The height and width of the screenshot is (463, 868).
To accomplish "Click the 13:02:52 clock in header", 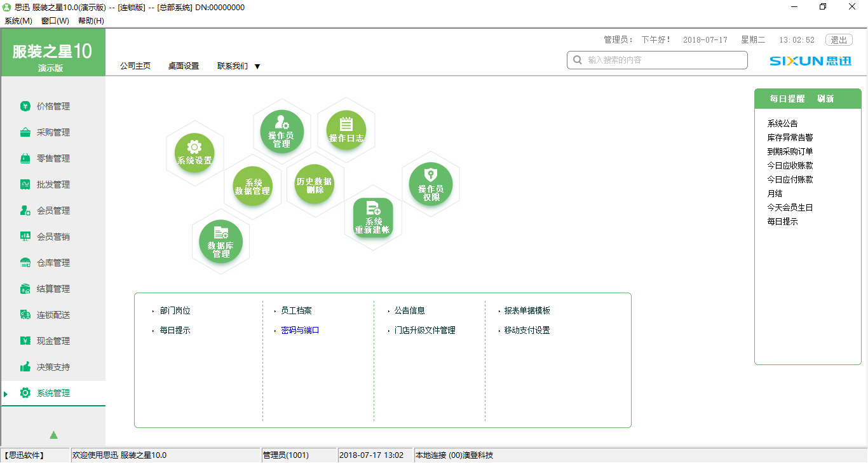I will [x=797, y=39].
